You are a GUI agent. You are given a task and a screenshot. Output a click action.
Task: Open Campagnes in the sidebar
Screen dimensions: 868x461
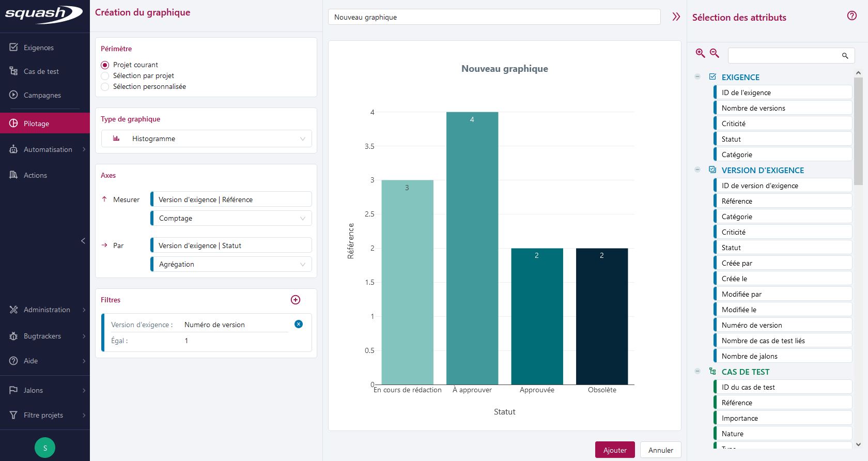tap(42, 95)
